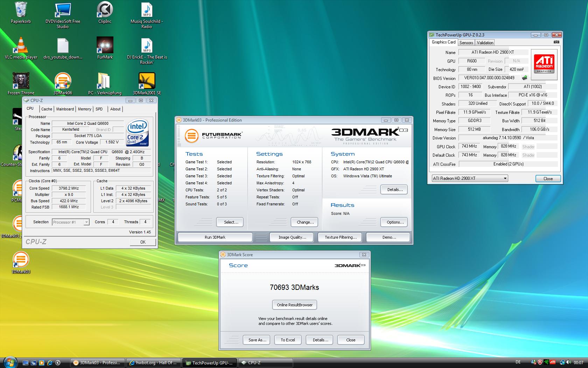The width and height of the screenshot is (588, 368).
Task: Open DVDVideoSoft Free Studio desktop shortcut
Action: [x=63, y=15]
